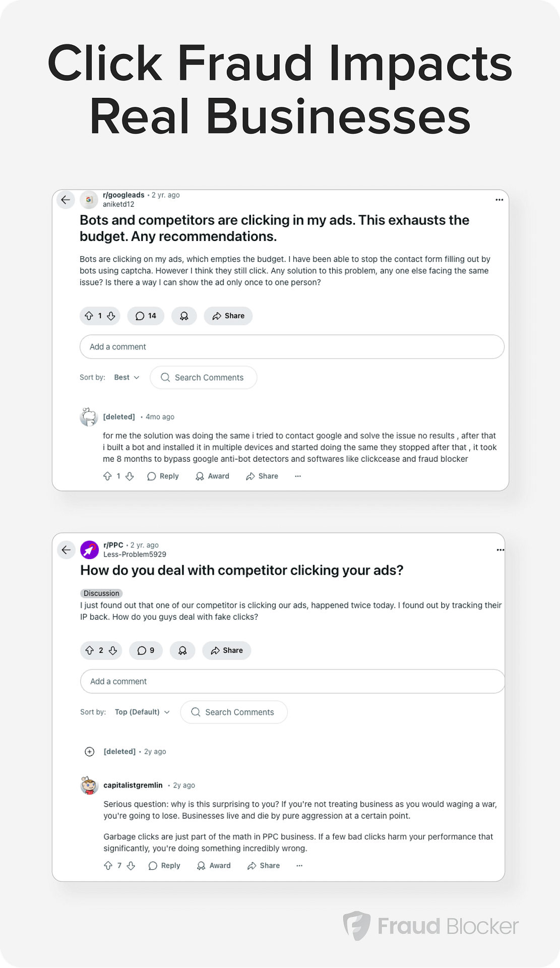Open the 14 comments on googleads post
The height and width of the screenshot is (968, 560).
[x=146, y=316]
